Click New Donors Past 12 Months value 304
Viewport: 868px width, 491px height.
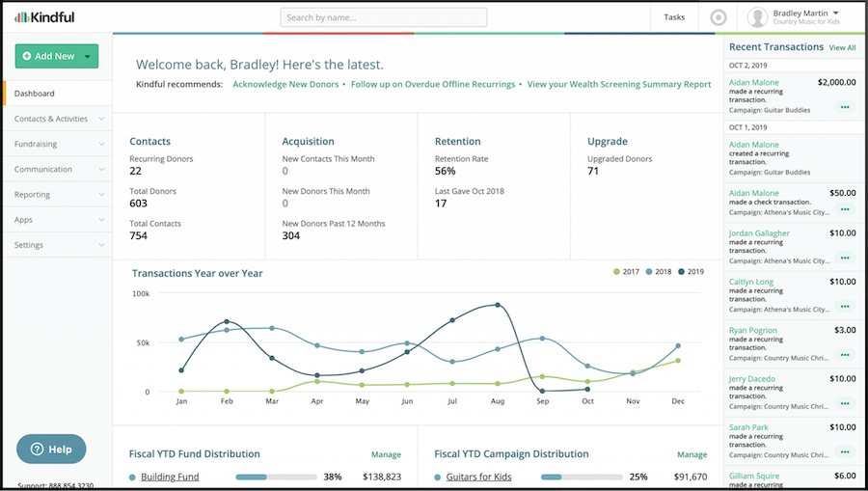[x=291, y=235]
